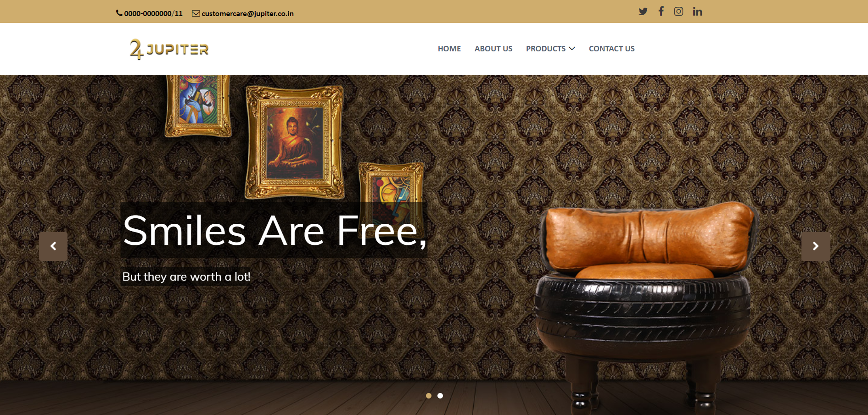Advance to the next slide arrow

coord(816,246)
